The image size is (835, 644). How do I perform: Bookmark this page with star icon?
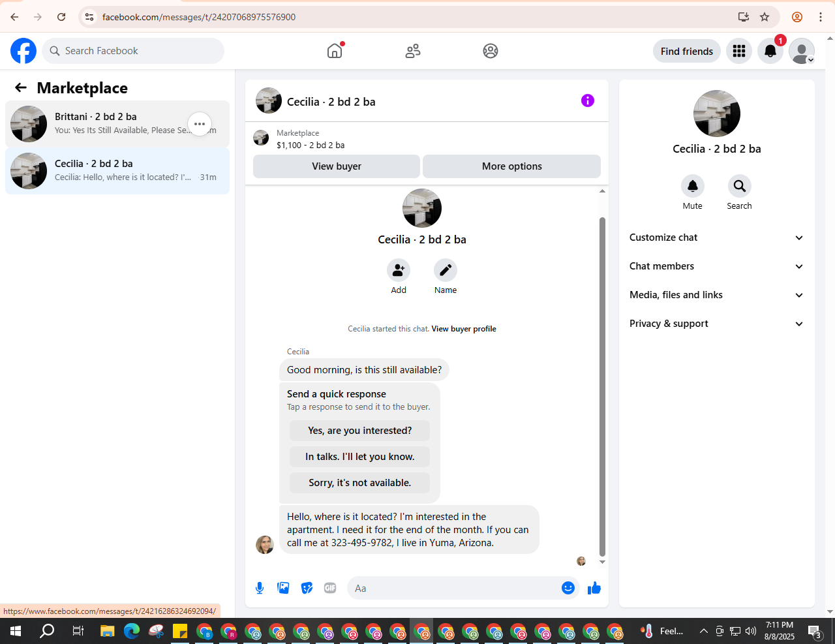(x=765, y=17)
